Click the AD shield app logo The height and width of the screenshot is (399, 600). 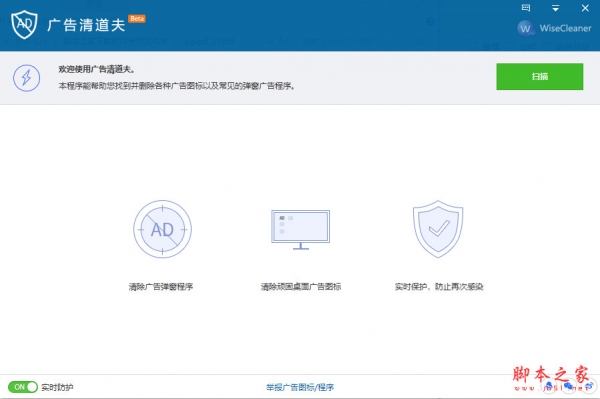click(24, 24)
